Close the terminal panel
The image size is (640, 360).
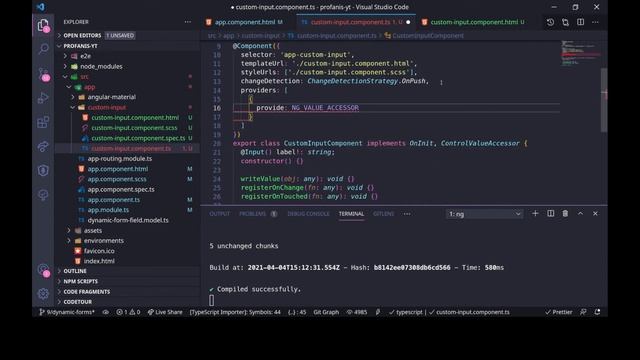click(x=596, y=213)
